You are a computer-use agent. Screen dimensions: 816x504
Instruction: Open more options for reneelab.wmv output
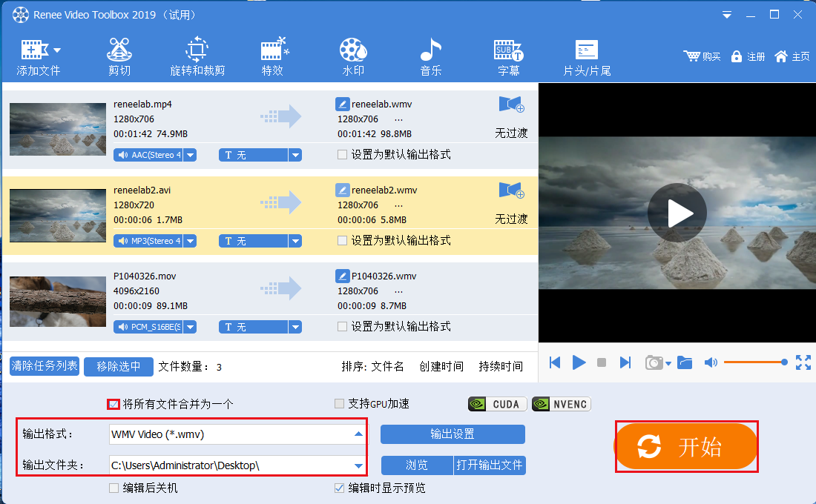tap(398, 119)
